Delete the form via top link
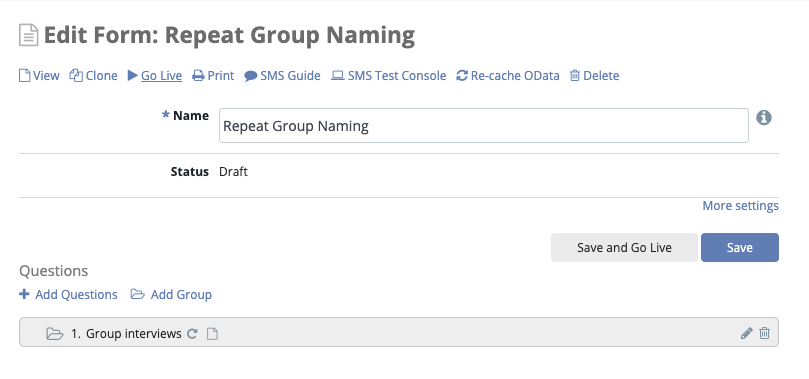Viewport: 809px width, 379px height. click(x=594, y=76)
